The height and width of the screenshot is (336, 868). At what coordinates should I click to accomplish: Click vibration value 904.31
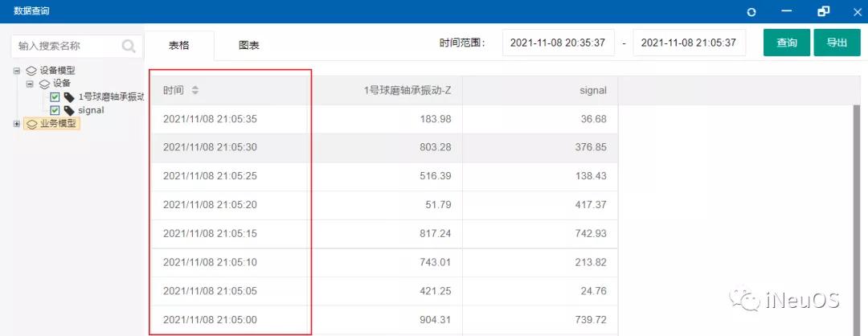pos(436,321)
